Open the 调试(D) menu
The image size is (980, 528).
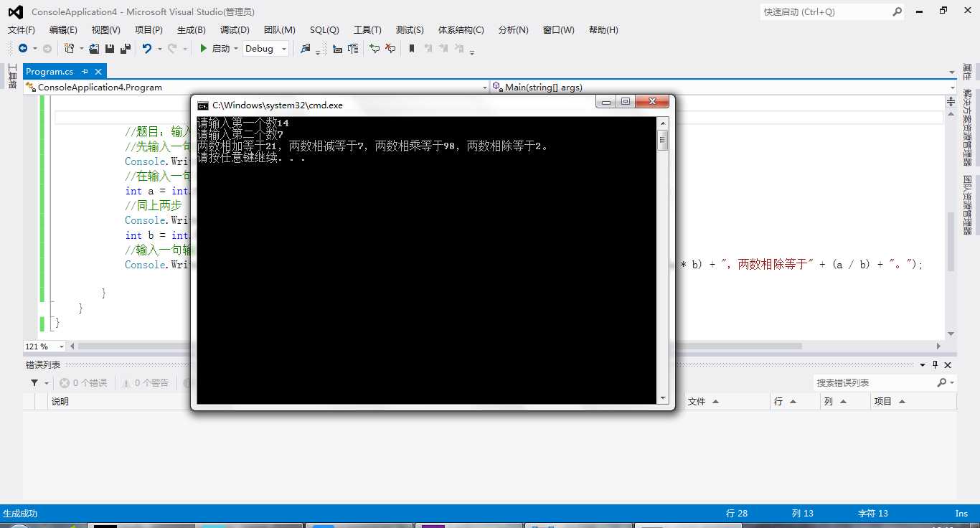[x=235, y=29]
